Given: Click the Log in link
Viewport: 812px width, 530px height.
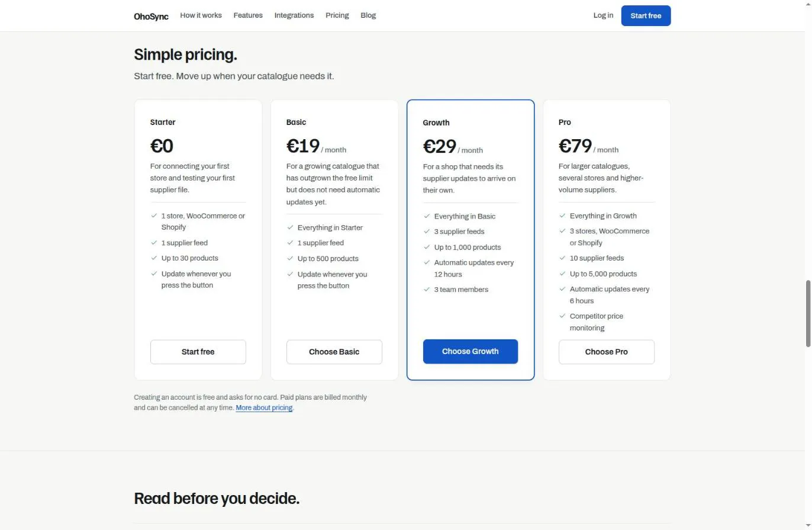Looking at the screenshot, I should 603,15.
